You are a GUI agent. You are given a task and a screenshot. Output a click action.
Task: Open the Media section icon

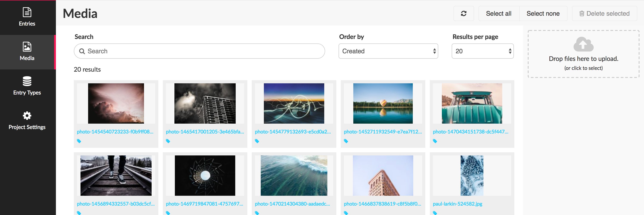(27, 47)
